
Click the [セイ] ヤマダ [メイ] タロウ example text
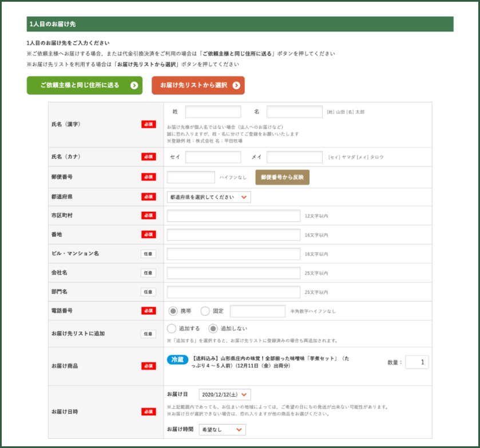[356, 157]
